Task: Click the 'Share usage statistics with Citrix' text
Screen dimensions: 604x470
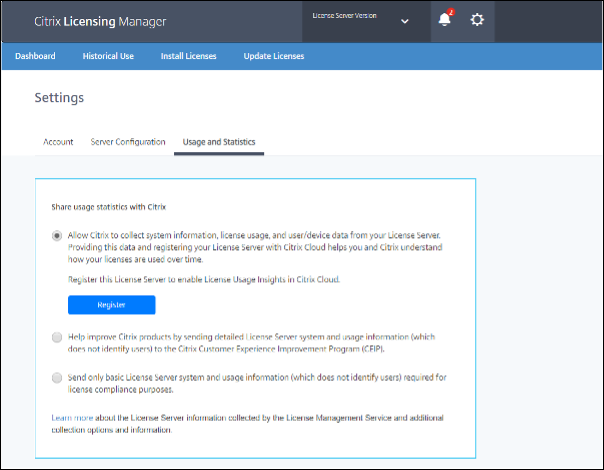Action: pos(109,207)
